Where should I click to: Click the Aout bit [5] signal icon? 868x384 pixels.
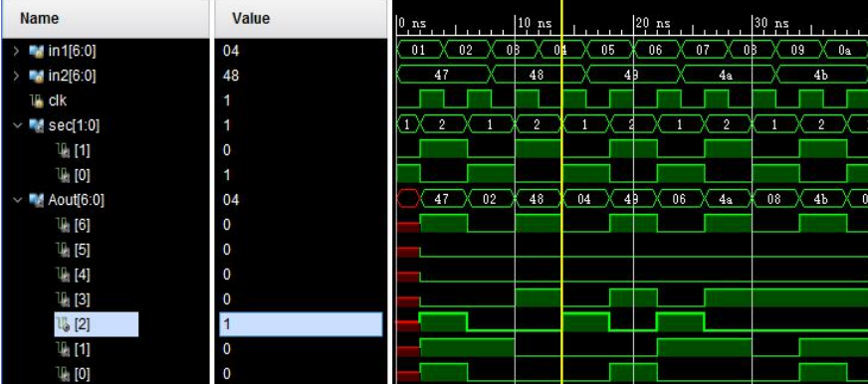pyautogui.click(x=63, y=250)
